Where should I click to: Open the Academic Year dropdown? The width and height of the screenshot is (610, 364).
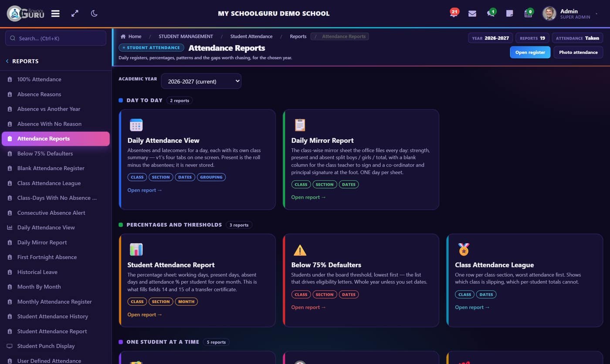click(201, 81)
